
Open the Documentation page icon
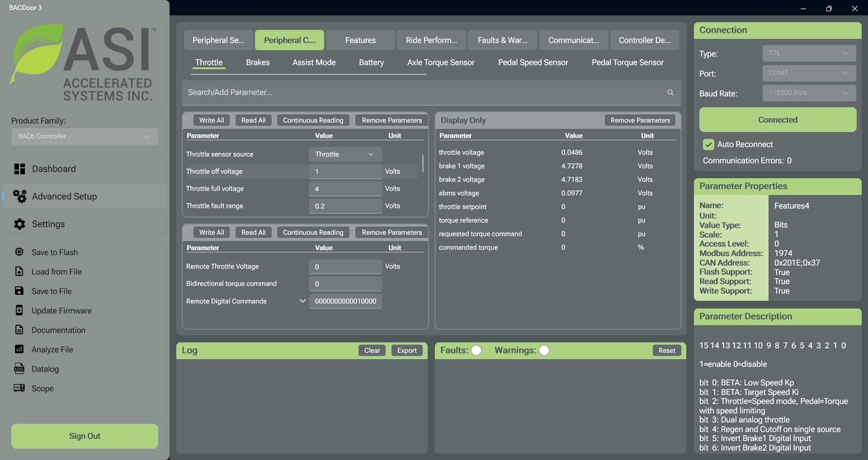[x=19, y=330]
